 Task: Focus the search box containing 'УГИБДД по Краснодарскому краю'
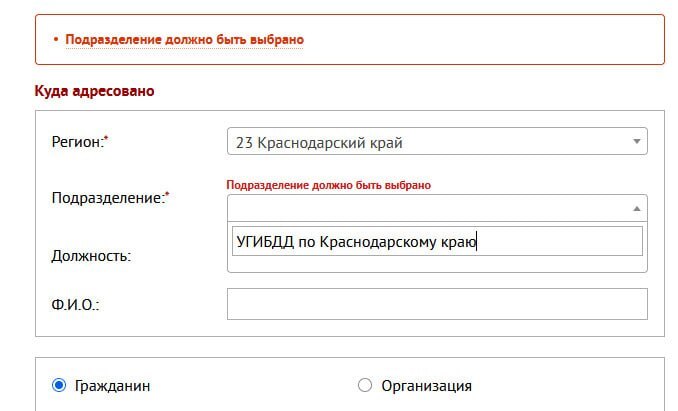[437, 241]
